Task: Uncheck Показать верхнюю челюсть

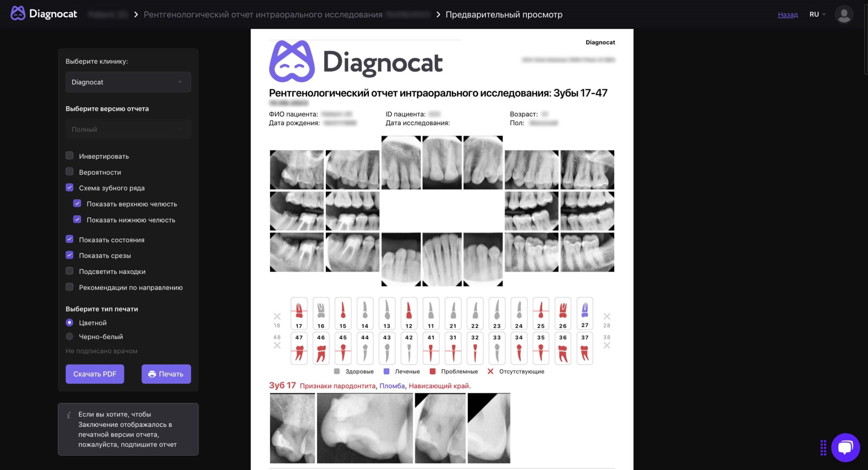Action: [77, 203]
